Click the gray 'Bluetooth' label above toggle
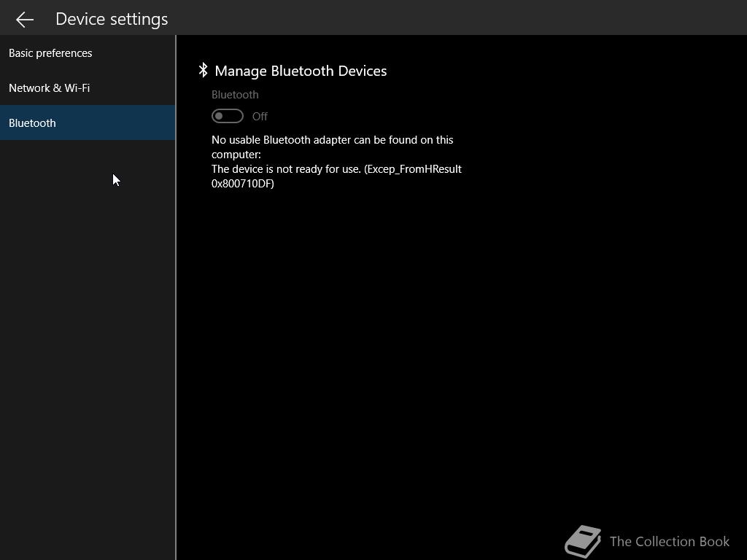Viewport: 747px width, 560px height. (235, 95)
